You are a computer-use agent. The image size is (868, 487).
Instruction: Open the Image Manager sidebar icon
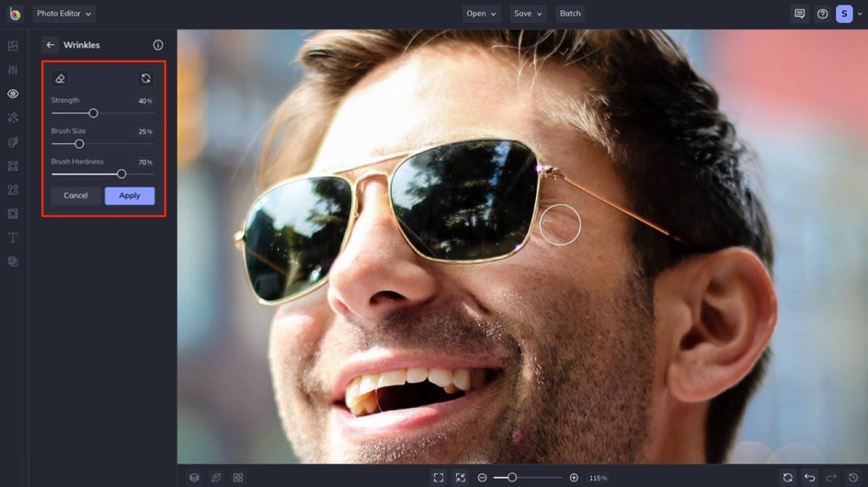pyautogui.click(x=13, y=45)
